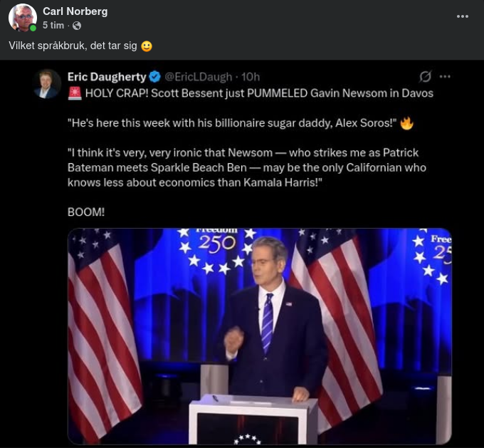The width and height of the screenshot is (484, 448).
Task: Click the "5 tim" post timestamp
Action: pyautogui.click(x=53, y=26)
